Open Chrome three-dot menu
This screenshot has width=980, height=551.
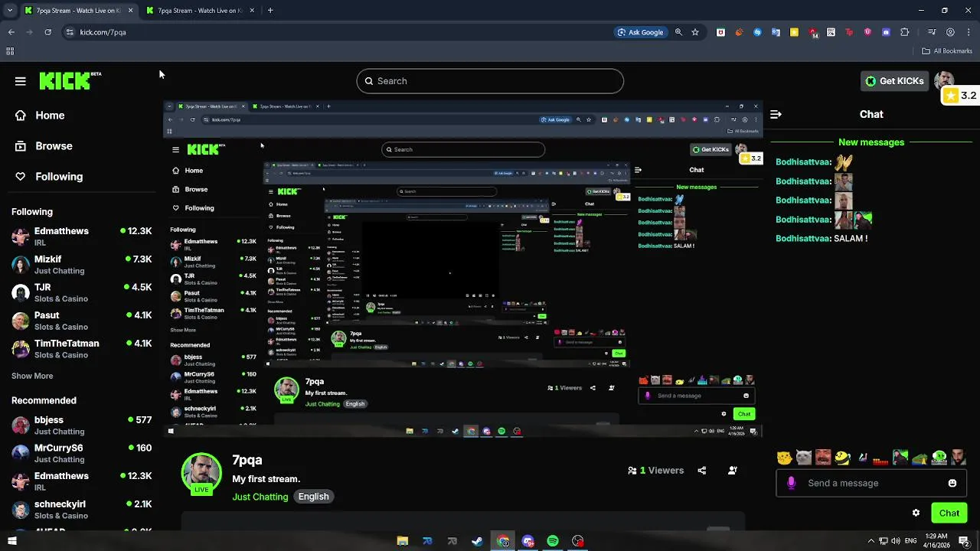pos(969,32)
